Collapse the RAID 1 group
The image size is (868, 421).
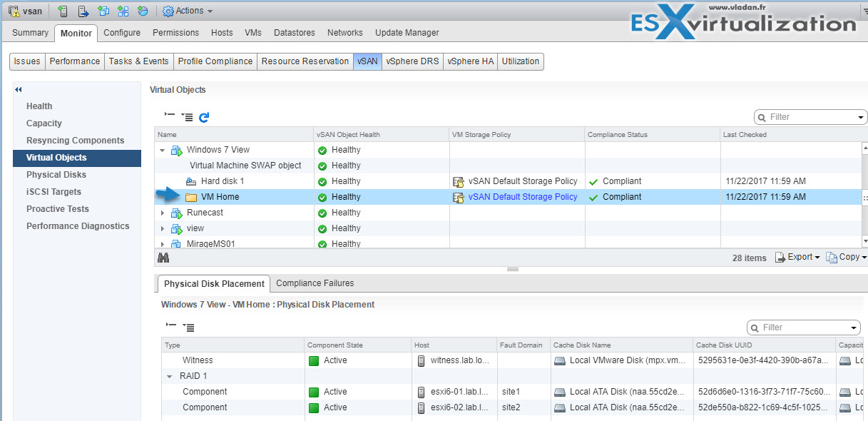[x=170, y=376]
